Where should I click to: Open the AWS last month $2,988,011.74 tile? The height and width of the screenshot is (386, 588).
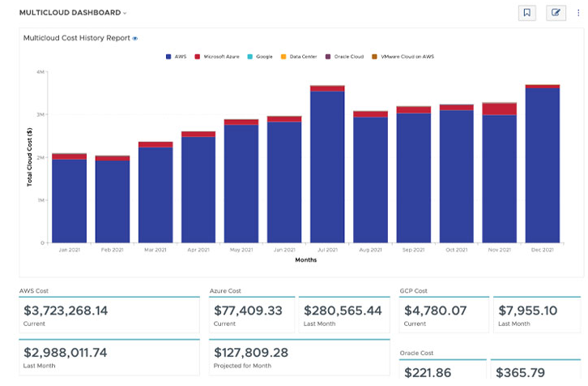(109, 358)
